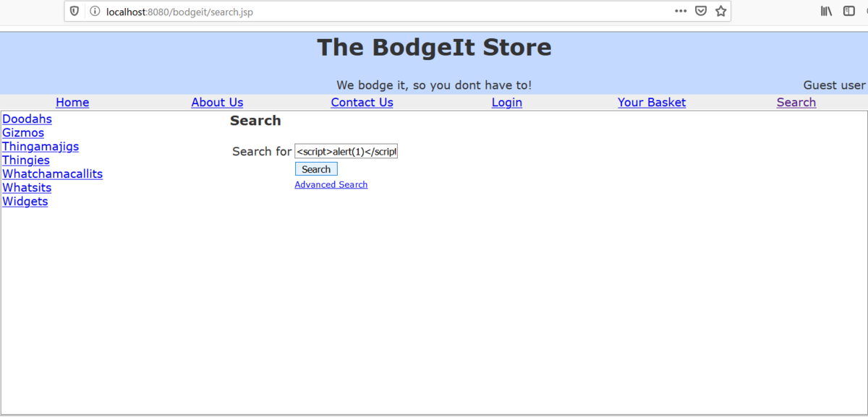Click the Save to Pocket icon
Screen dimensions: 868x417
point(701,11)
